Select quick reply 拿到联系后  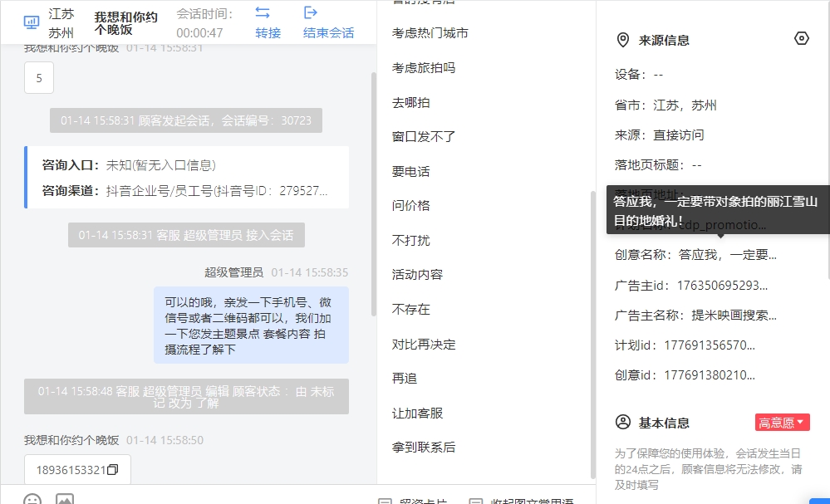[424, 448]
